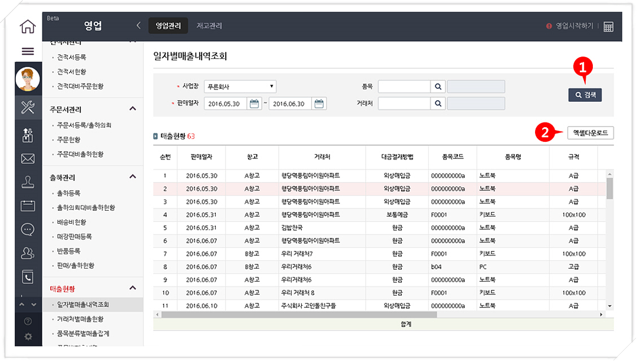Switch to 영업관리 tab

(168, 25)
